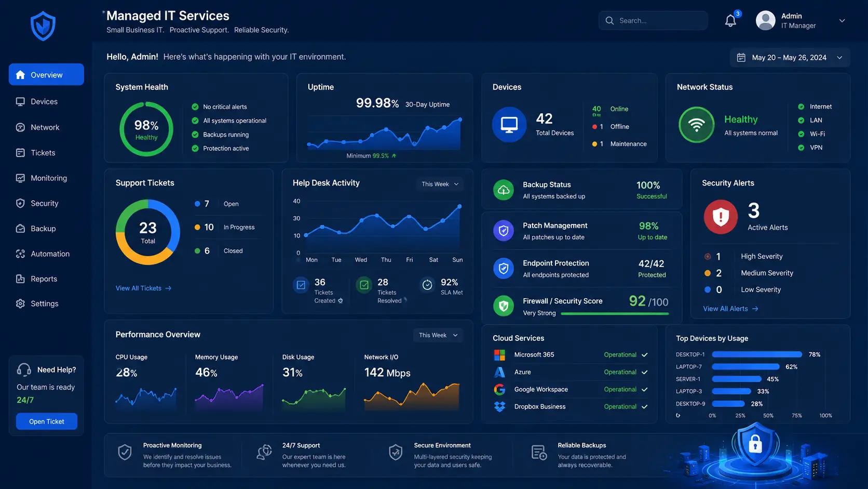Open Performance Overview This Week dropdown
868x489 pixels.
438,335
